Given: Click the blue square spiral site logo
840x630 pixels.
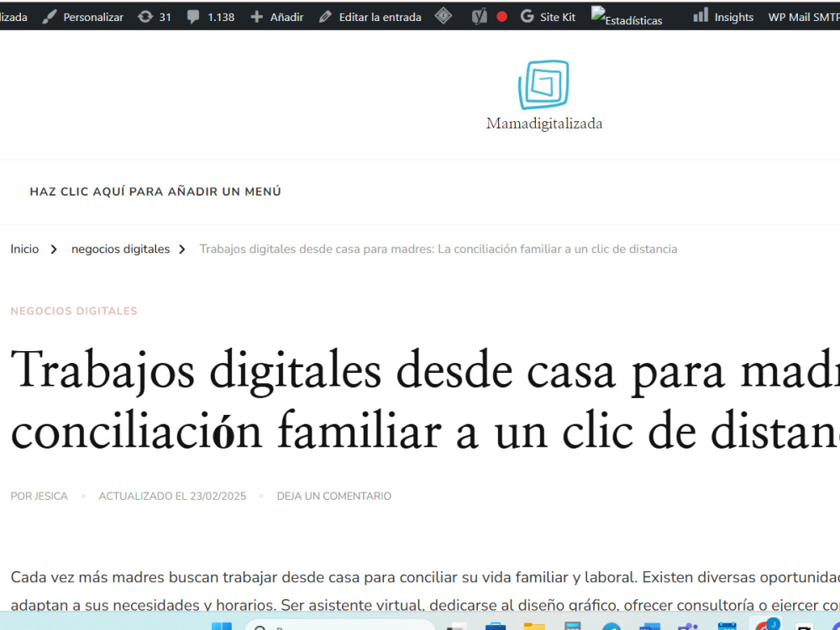Looking at the screenshot, I should pyautogui.click(x=543, y=85).
